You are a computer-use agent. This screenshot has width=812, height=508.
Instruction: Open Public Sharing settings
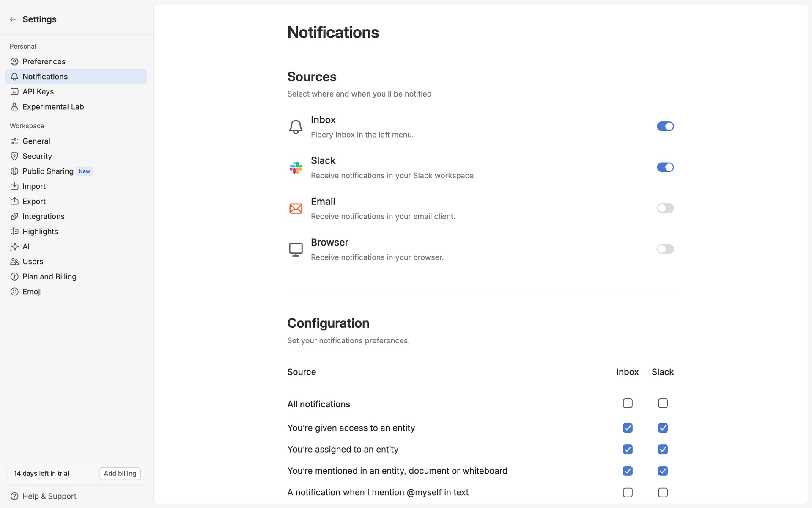pos(48,171)
